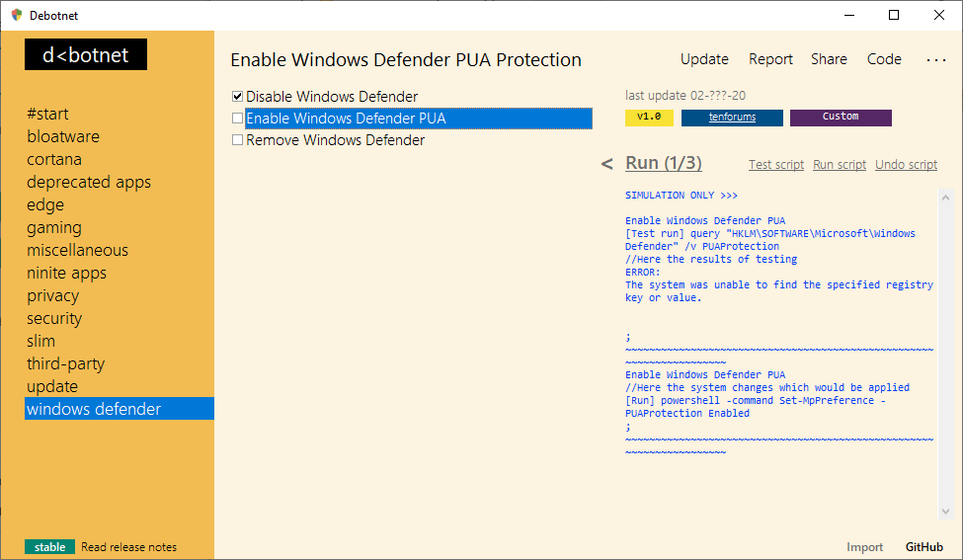This screenshot has width=963, height=560.
Task: Select the gaming category
Action: (54, 227)
